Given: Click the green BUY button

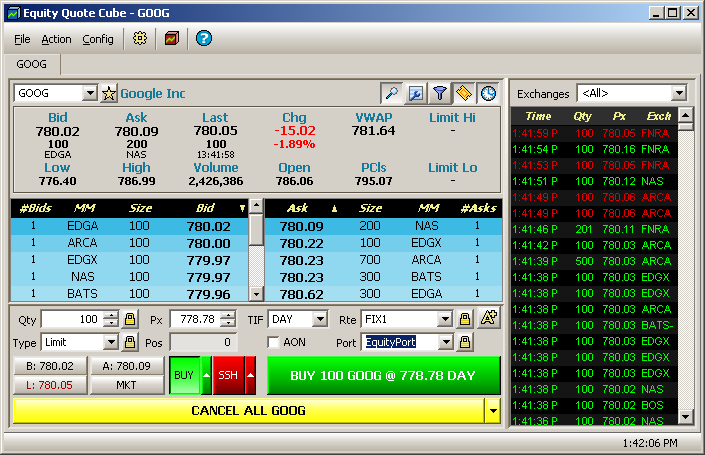Looking at the screenshot, I should tap(184, 375).
